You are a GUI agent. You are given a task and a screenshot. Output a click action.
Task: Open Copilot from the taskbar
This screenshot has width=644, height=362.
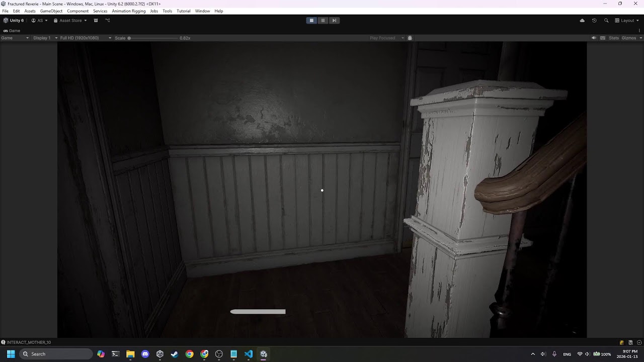click(x=101, y=354)
